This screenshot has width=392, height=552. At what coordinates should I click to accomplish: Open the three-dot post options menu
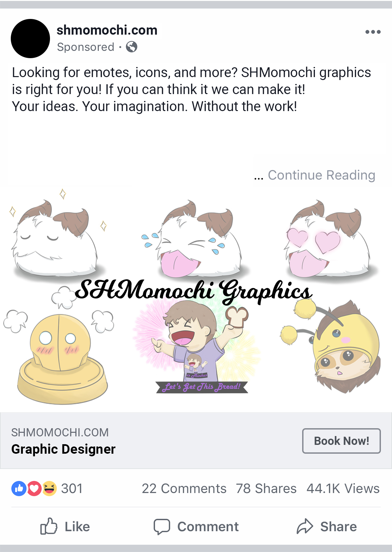(x=373, y=32)
